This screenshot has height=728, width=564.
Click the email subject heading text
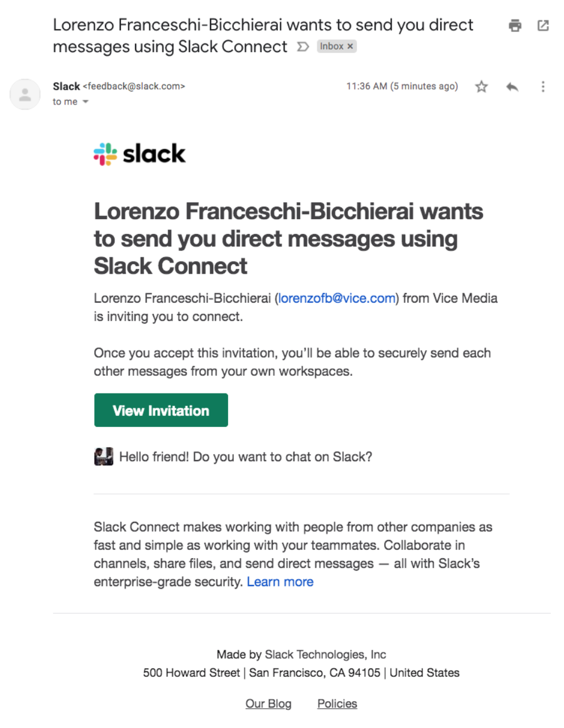point(263,36)
